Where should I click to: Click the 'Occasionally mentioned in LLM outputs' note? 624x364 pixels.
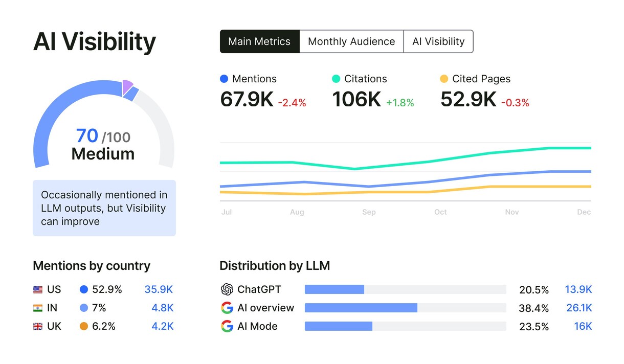click(x=104, y=208)
